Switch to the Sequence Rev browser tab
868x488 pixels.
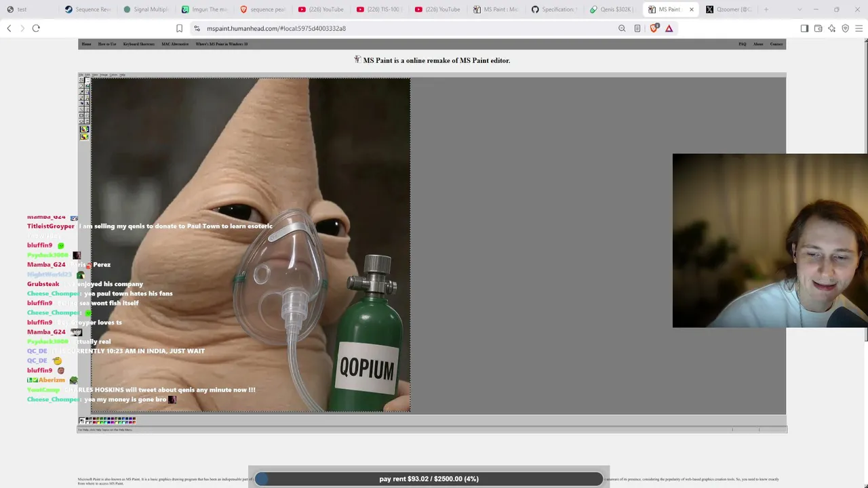click(88, 9)
